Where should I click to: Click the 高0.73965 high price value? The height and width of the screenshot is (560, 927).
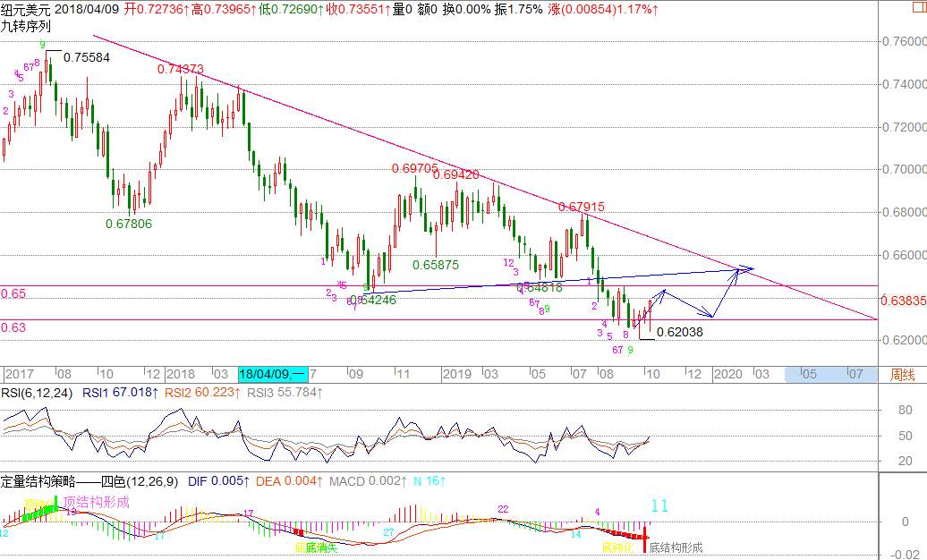pos(224,10)
